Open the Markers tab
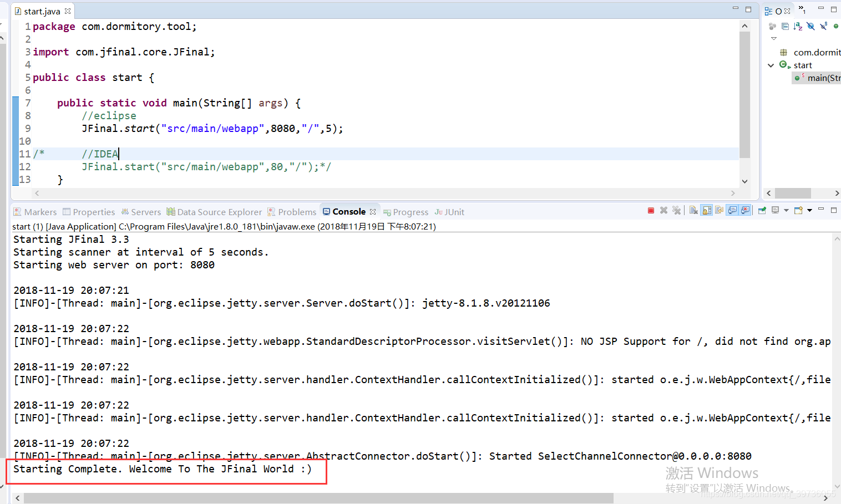Screen dimensions: 841x504 [35, 212]
